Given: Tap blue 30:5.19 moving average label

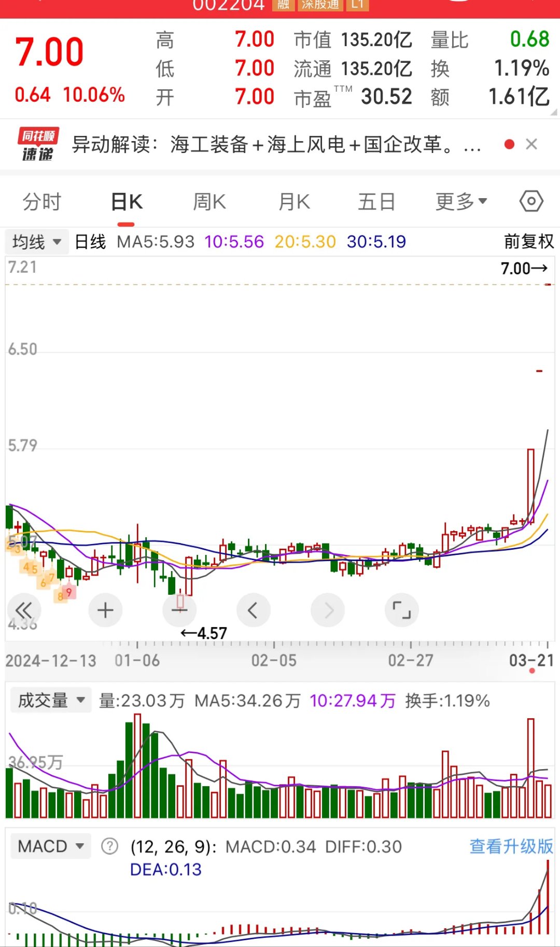Looking at the screenshot, I should coord(376,242).
